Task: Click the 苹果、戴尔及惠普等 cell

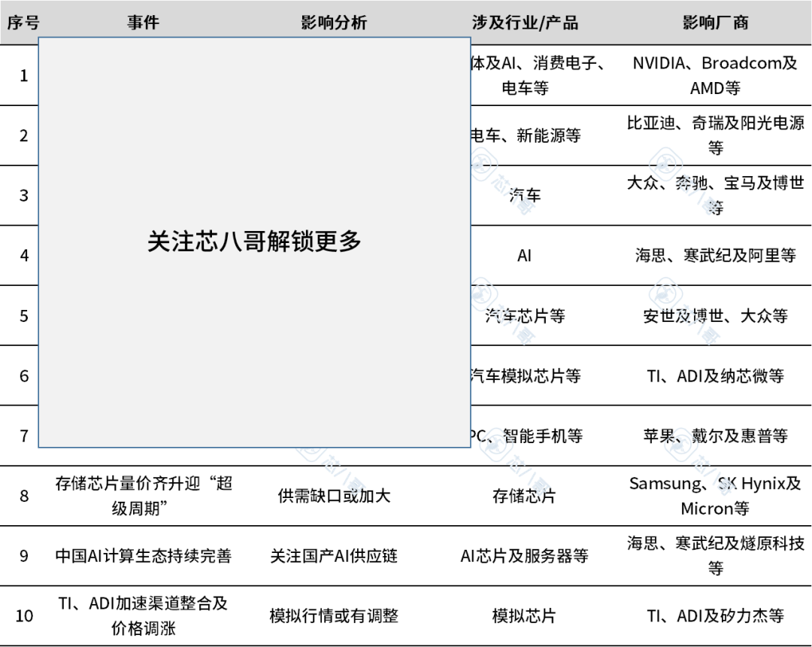Action: point(715,436)
